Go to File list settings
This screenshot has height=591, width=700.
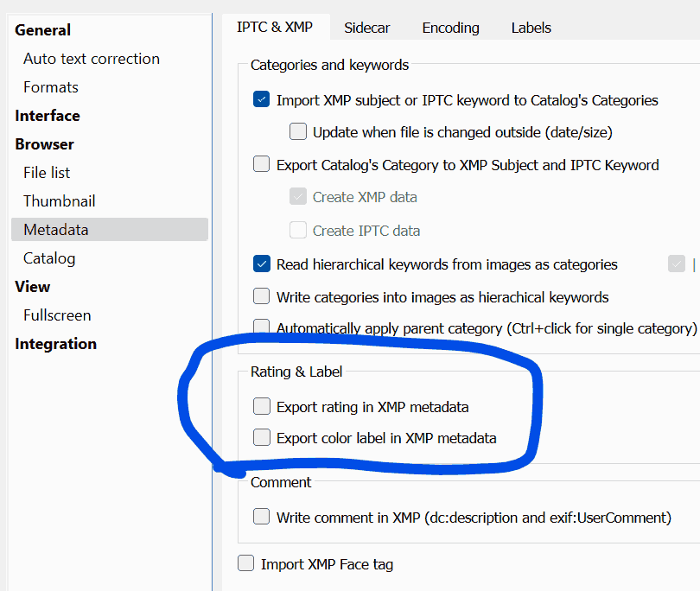coord(47,173)
